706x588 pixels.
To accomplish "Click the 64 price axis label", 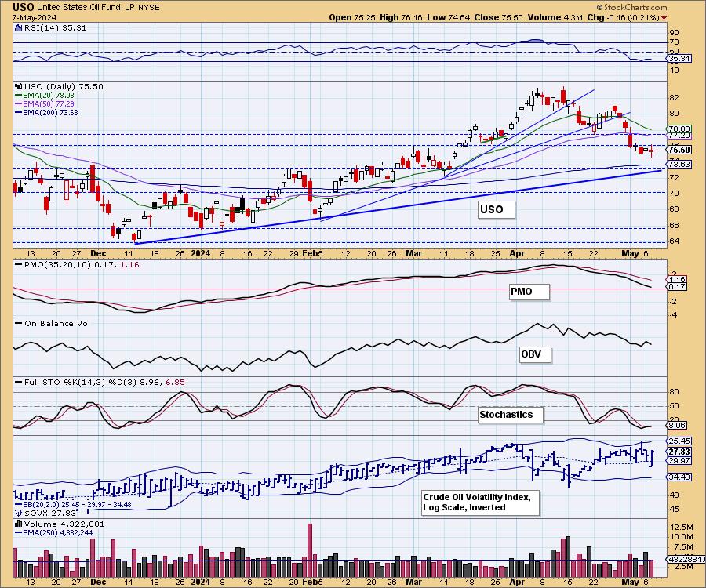I will [674, 241].
